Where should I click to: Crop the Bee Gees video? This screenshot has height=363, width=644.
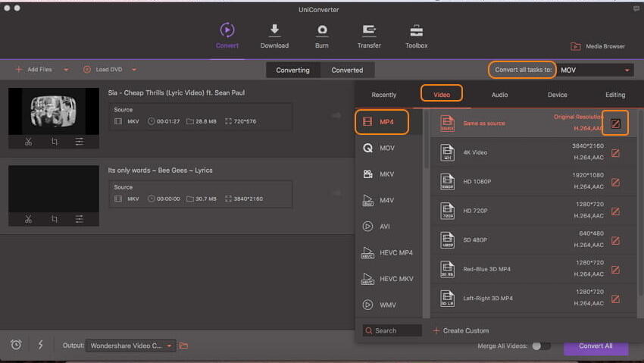point(55,219)
